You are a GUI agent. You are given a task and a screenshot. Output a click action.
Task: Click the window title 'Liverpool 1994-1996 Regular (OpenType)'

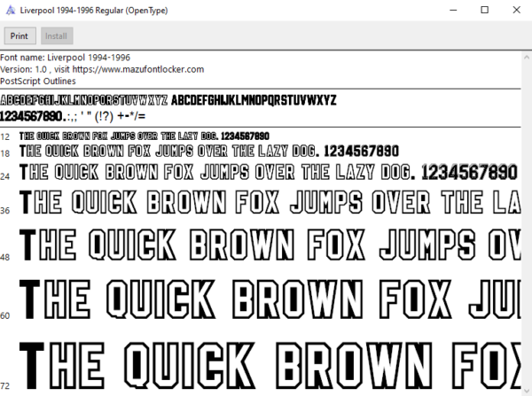(94, 11)
